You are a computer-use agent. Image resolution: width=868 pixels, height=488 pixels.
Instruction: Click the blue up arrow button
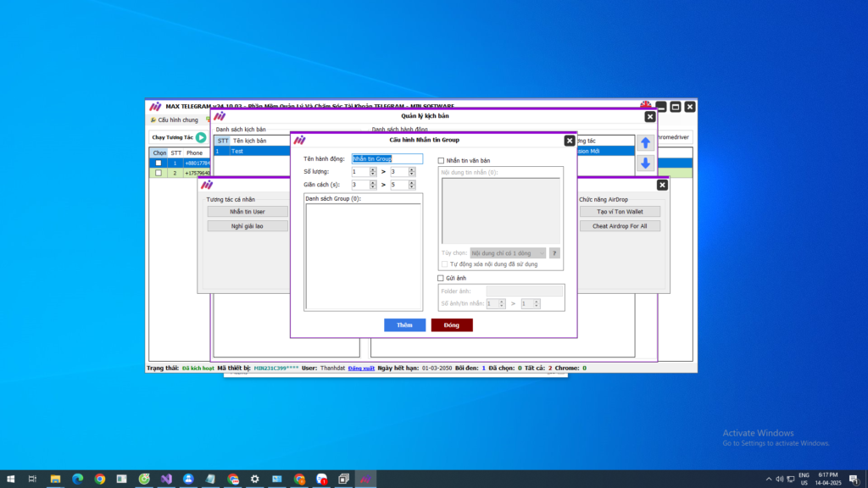pyautogui.click(x=645, y=143)
